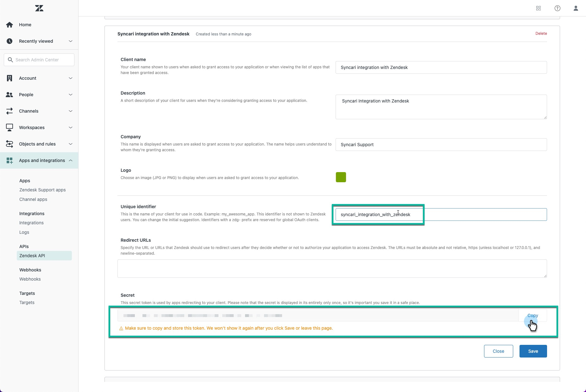Click the Channels arrows icon
The height and width of the screenshot is (392, 586).
point(9,111)
